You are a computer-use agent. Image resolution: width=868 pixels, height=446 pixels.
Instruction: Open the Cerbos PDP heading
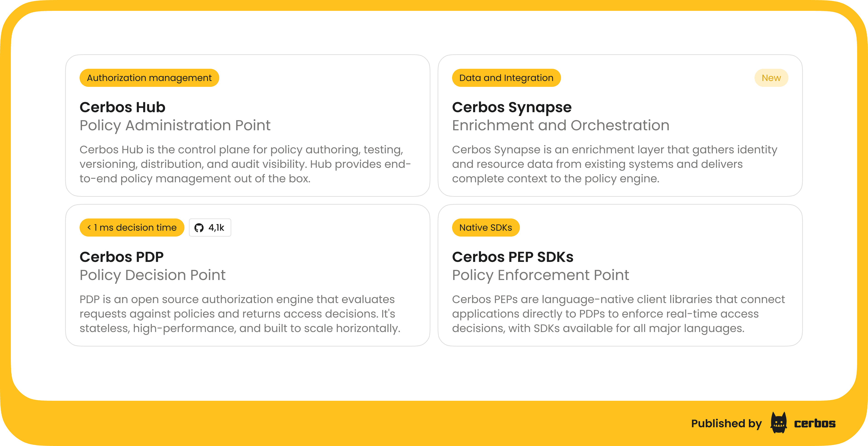[x=121, y=257]
